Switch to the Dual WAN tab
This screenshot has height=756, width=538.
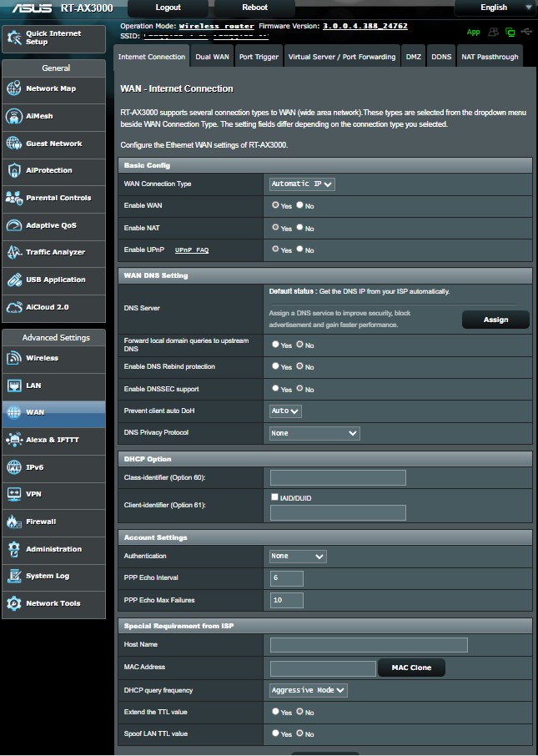213,57
